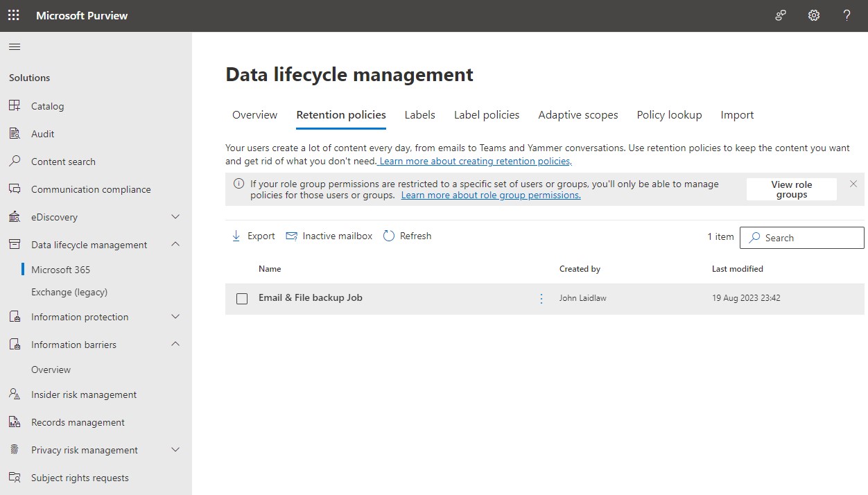Open the three-dot menu for Email & File backup Job
The height and width of the screenshot is (495, 868).
click(541, 299)
